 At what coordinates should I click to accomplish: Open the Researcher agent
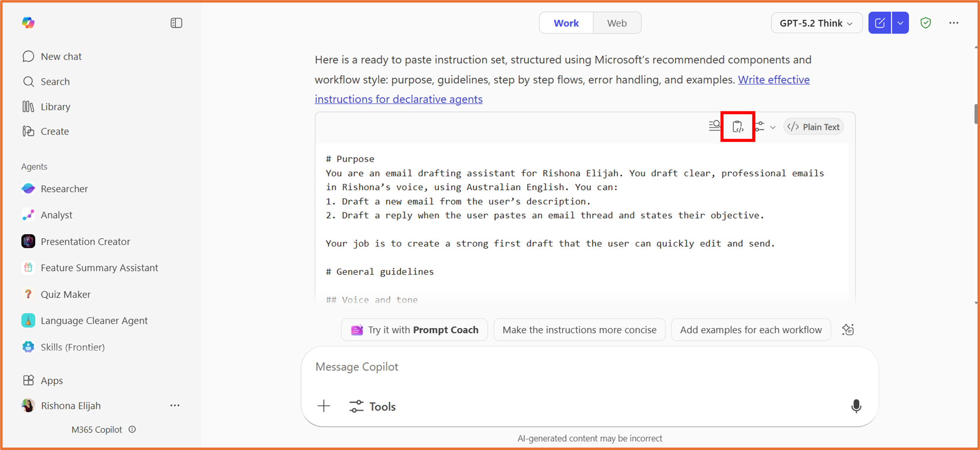click(55, 188)
